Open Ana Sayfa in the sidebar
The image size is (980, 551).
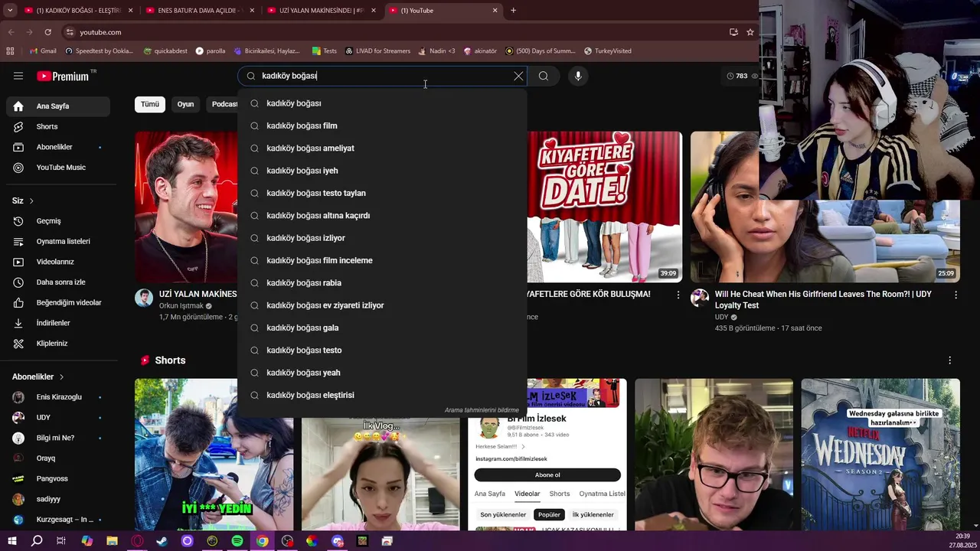(58, 106)
